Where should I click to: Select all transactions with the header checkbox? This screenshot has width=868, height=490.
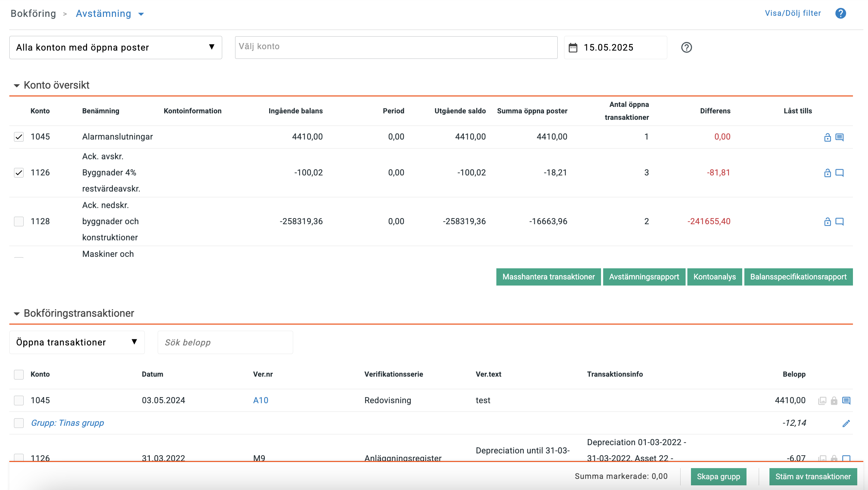[19, 374]
